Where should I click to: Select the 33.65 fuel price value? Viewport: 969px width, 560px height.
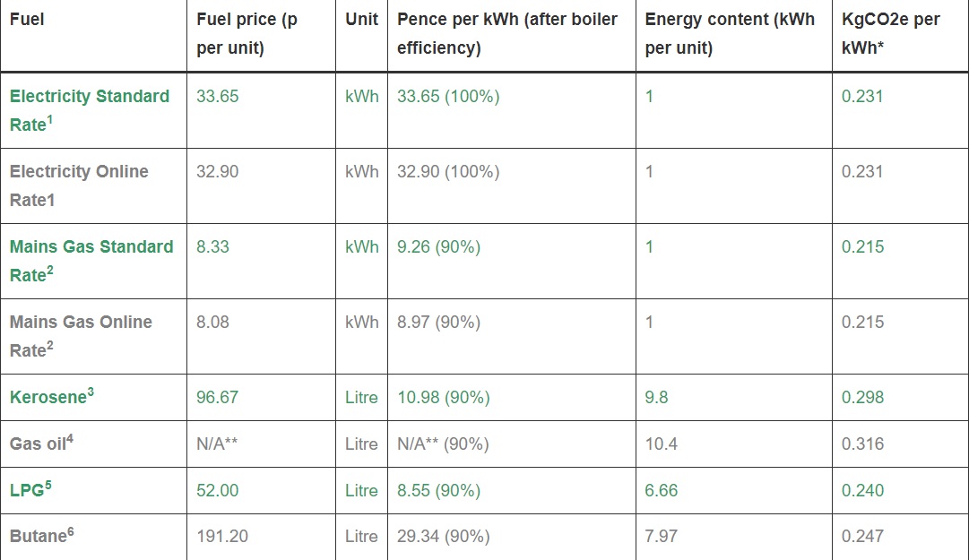218,96
